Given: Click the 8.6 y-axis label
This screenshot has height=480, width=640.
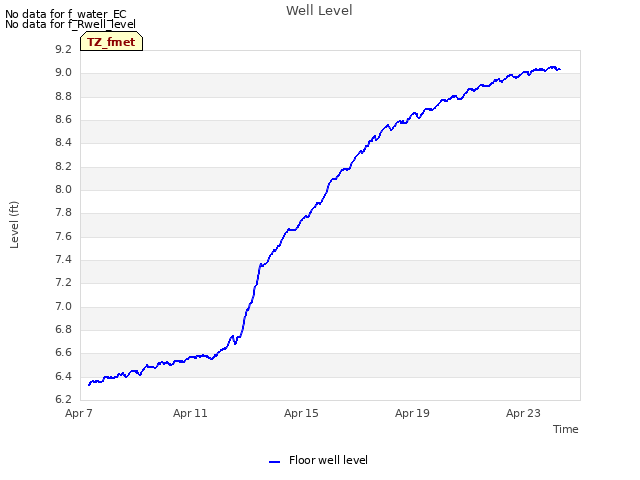Looking at the screenshot, I should (x=63, y=119).
